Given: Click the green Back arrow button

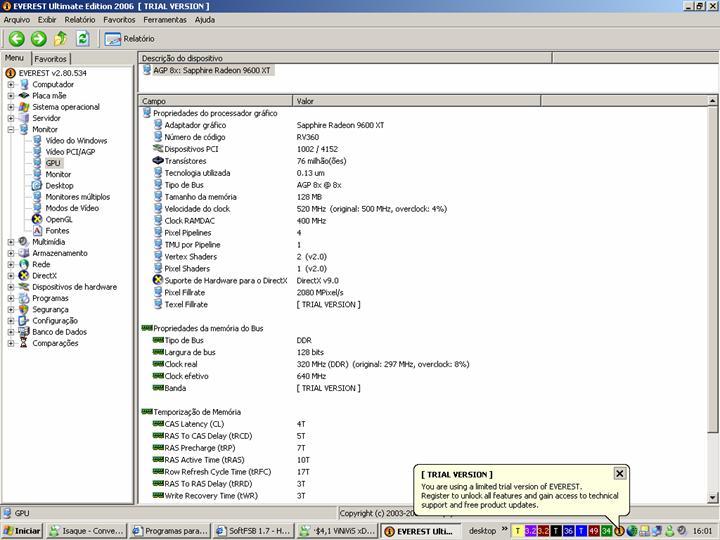Looking at the screenshot, I should click(x=17, y=39).
